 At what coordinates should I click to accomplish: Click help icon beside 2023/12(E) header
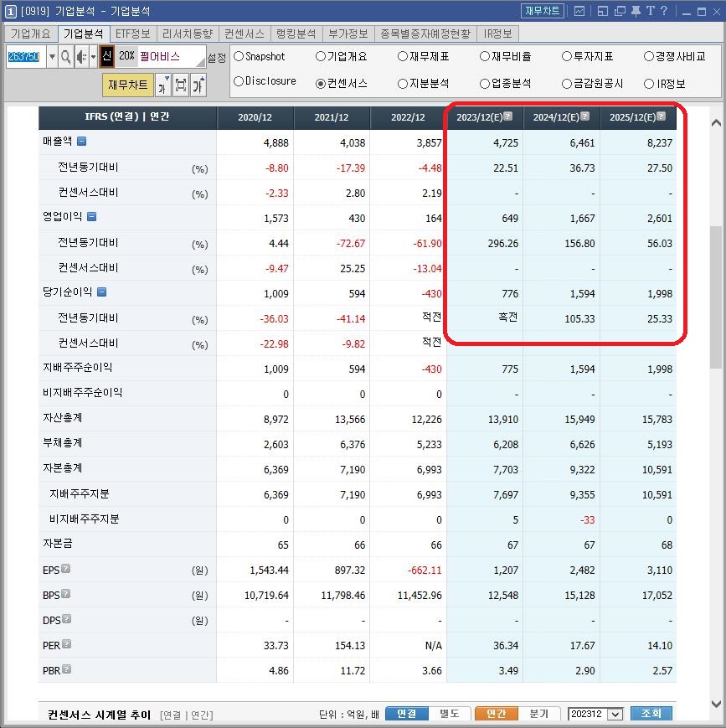(508, 116)
